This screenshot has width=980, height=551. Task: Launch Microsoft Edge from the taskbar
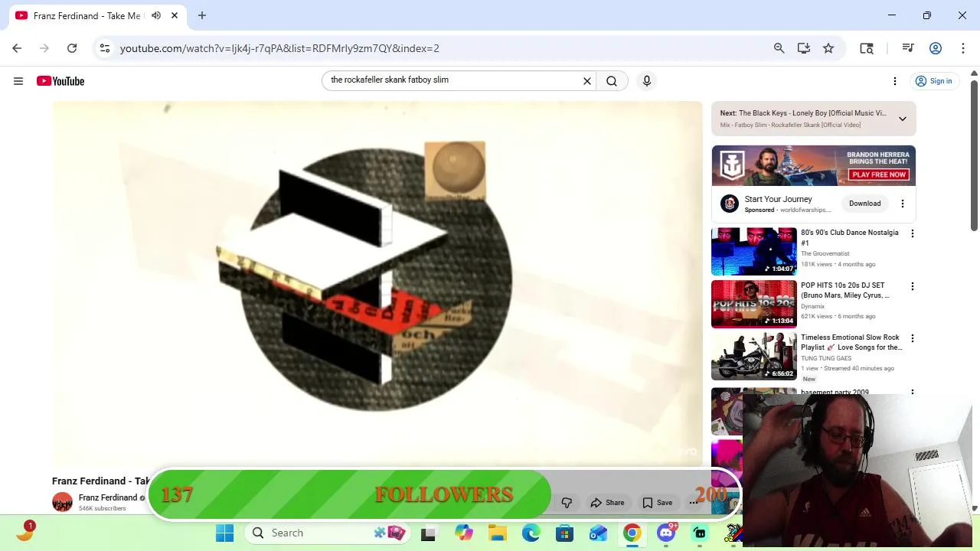pyautogui.click(x=531, y=533)
